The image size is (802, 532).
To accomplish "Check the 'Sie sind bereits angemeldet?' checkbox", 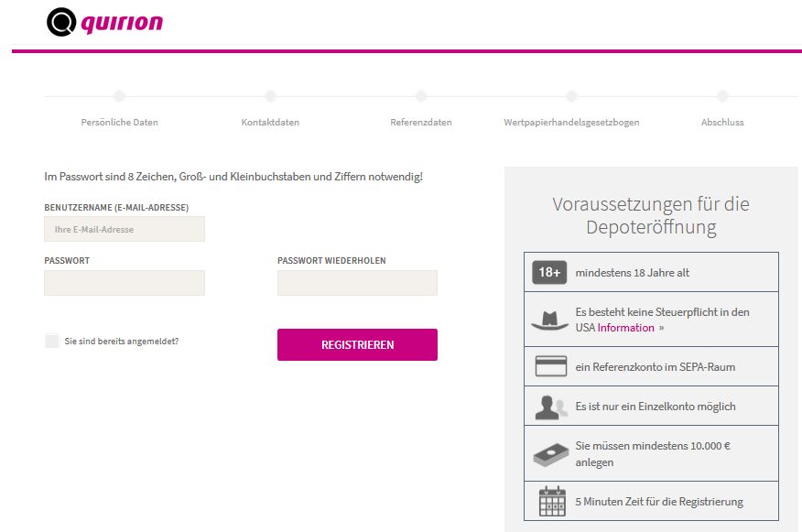I will tap(51, 342).
